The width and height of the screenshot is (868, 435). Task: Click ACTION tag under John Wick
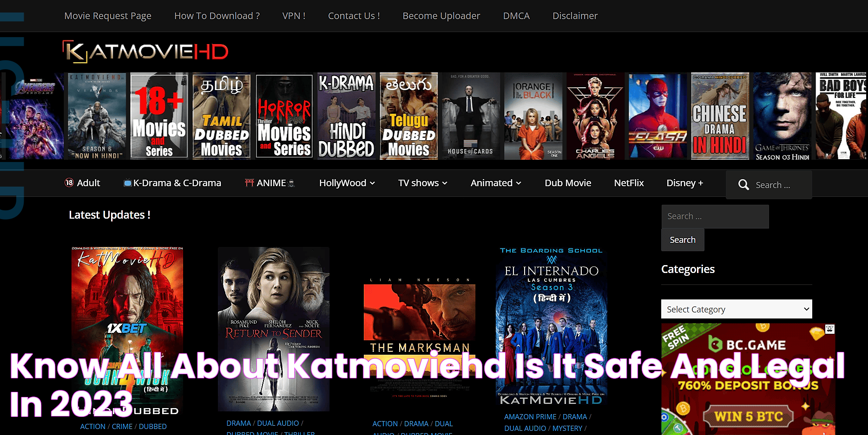[x=93, y=427]
